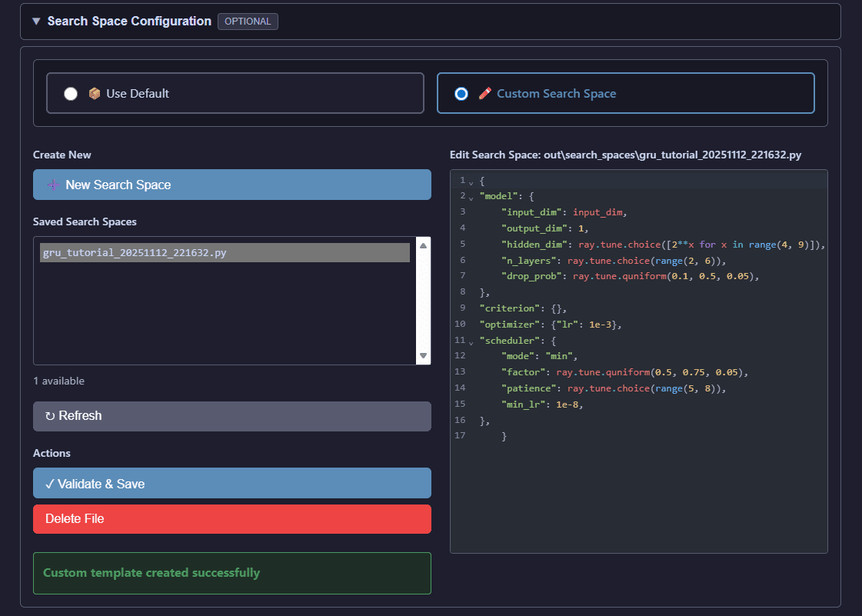Click the "Custom template created successfully" message
The image size is (862, 616).
pos(151,573)
